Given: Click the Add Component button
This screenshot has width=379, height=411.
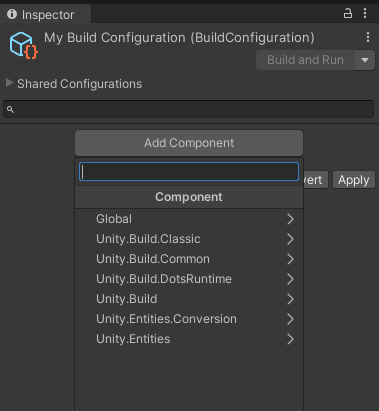Looking at the screenshot, I should pos(189,143).
